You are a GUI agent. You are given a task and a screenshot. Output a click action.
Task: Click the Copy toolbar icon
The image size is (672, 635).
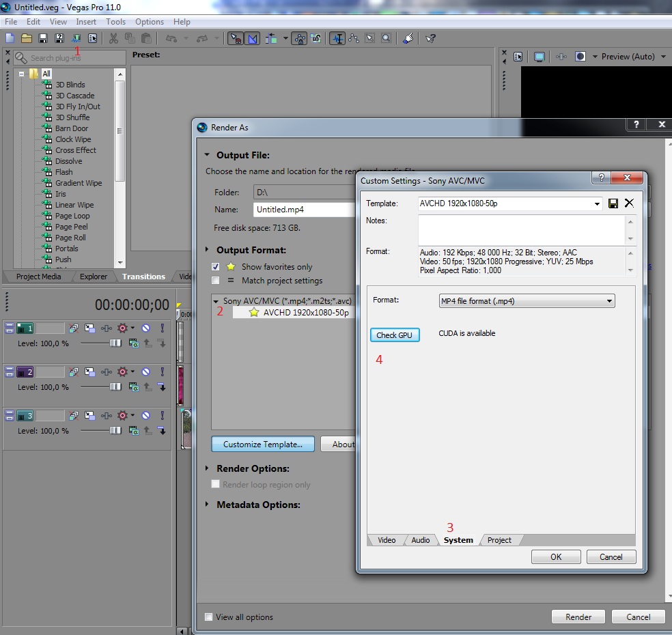coord(130,38)
